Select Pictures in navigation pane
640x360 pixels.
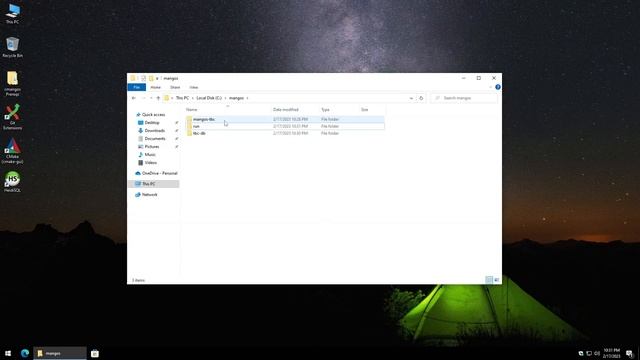151,147
